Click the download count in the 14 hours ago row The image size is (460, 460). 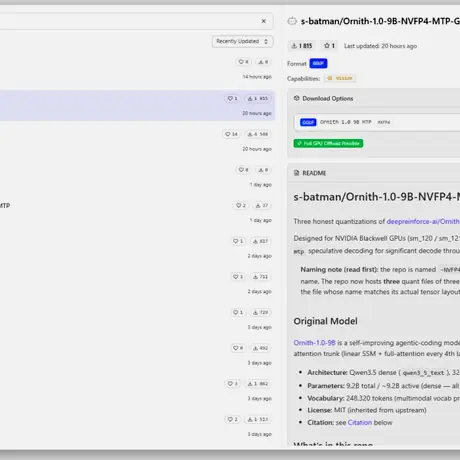263,62
